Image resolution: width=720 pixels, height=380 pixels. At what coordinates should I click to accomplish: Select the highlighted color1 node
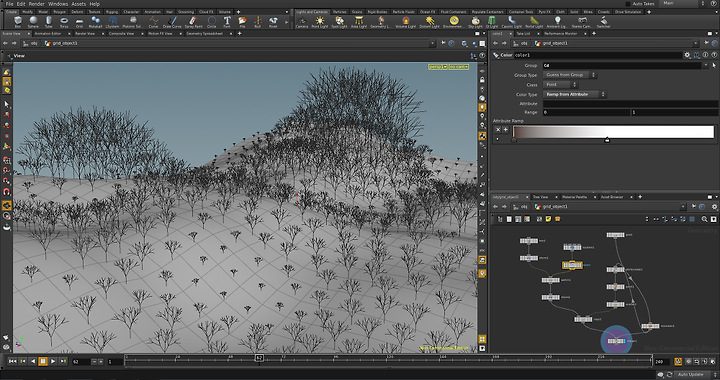[x=572, y=265]
